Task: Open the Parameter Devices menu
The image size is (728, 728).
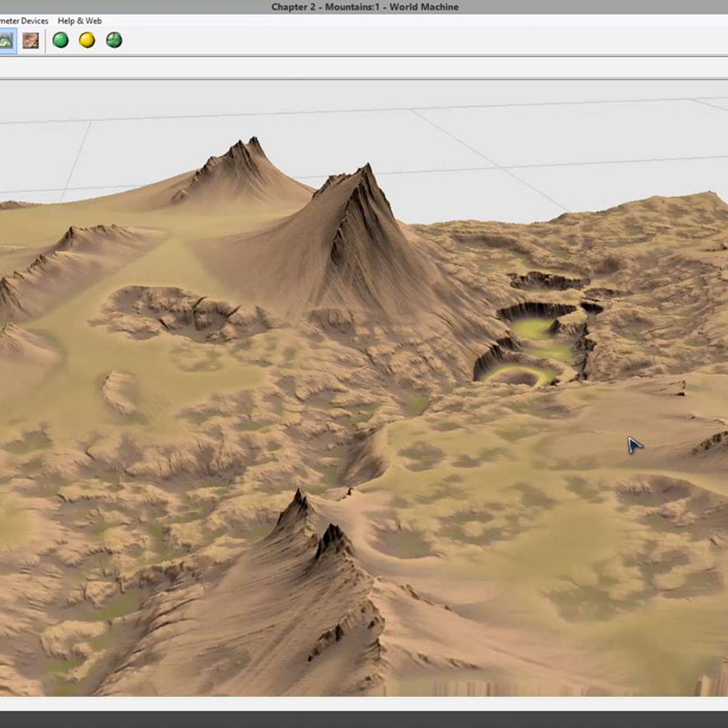Action: pos(24,21)
